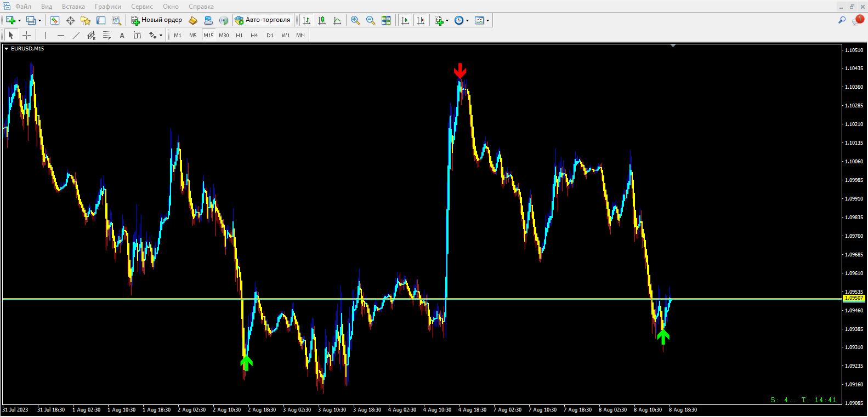Select the crosshair tool
Viewport: 868px width, 417px height.
26,35
